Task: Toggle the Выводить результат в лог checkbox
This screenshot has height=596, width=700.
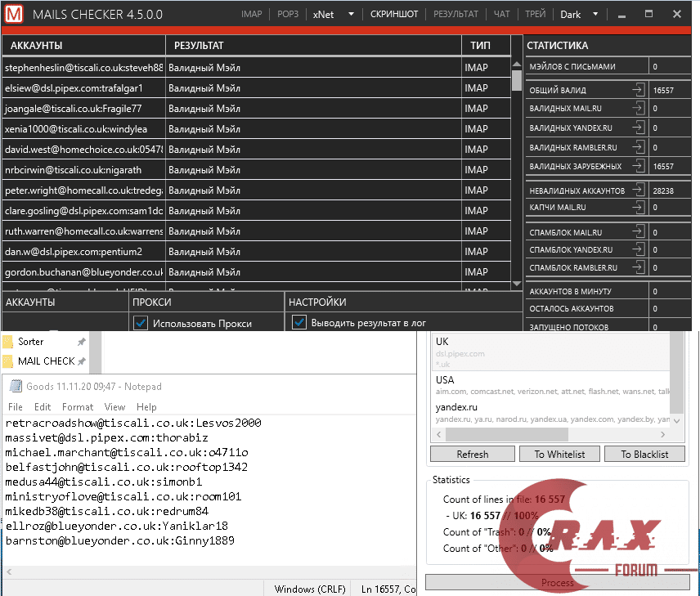Action: 299,324
